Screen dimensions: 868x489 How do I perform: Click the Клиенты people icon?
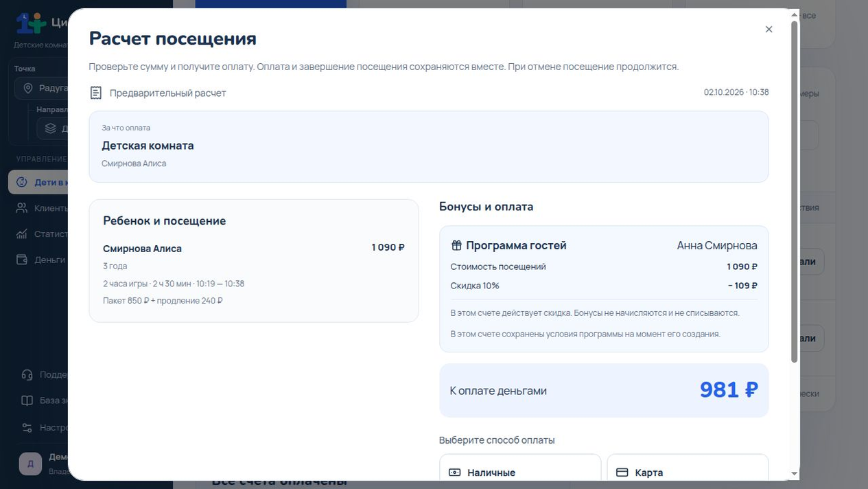(21, 208)
